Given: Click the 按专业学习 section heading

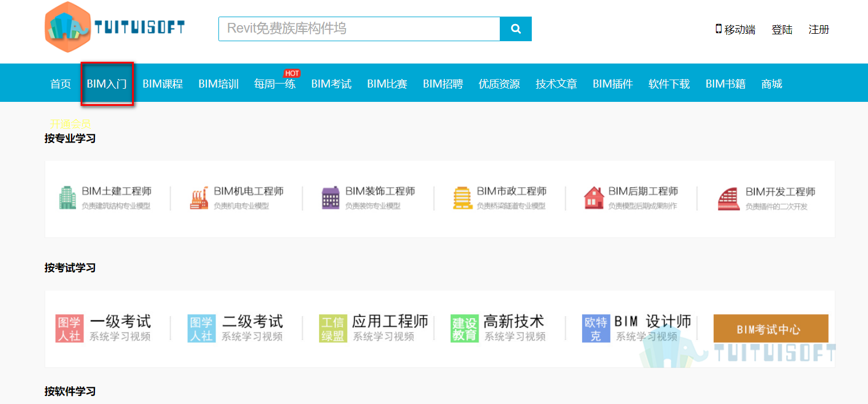Looking at the screenshot, I should coord(70,138).
